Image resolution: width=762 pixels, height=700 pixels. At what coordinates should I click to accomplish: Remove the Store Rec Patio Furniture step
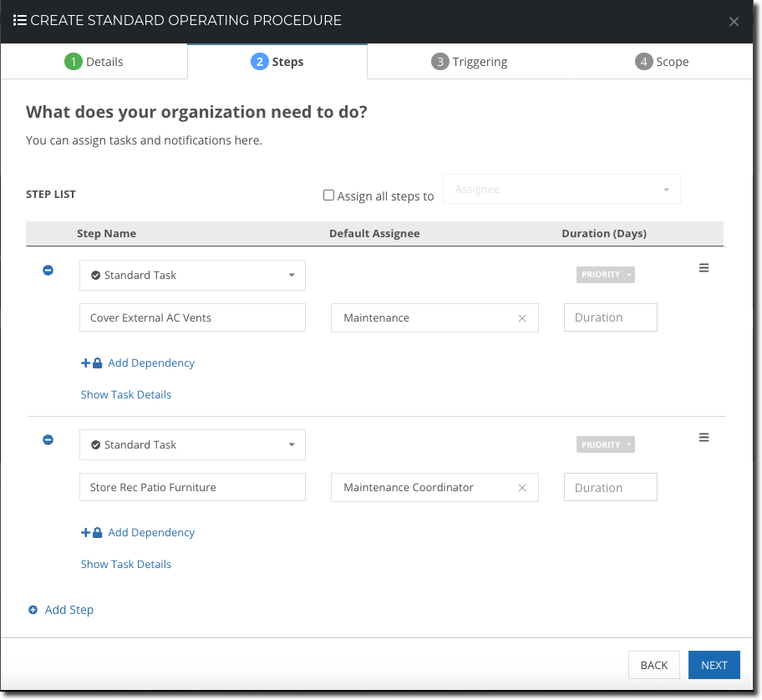point(48,439)
